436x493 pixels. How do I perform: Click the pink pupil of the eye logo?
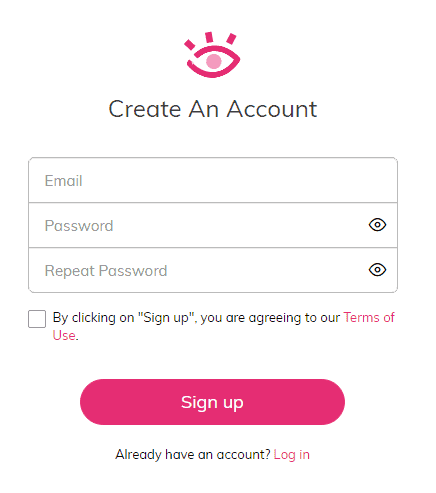(214, 61)
